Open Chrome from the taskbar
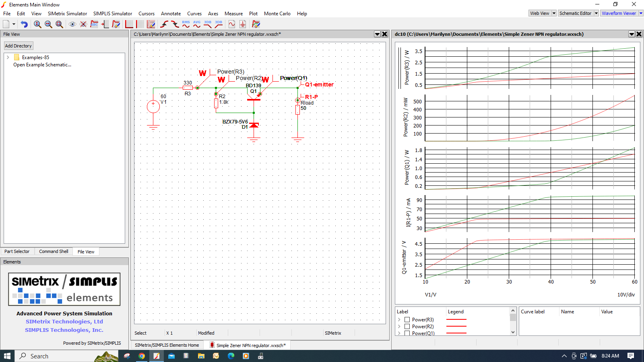Screen dimensions: 644x362 tap(142, 356)
